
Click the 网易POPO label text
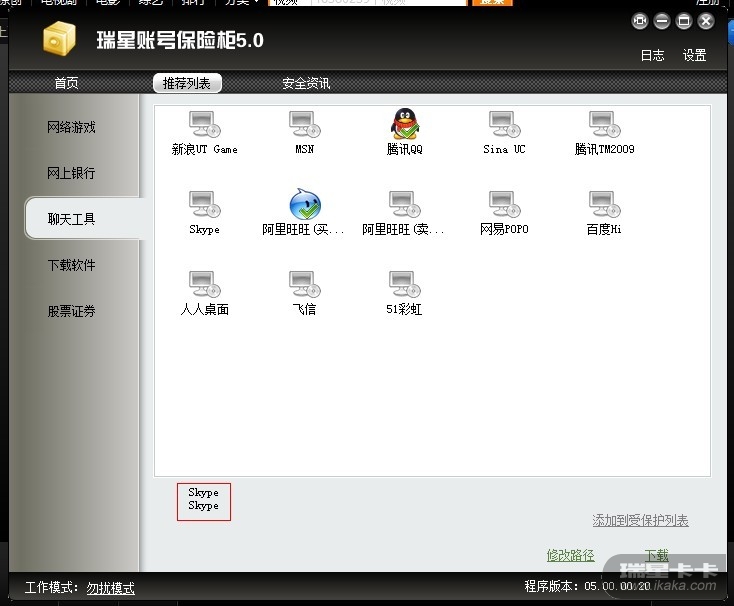point(505,229)
